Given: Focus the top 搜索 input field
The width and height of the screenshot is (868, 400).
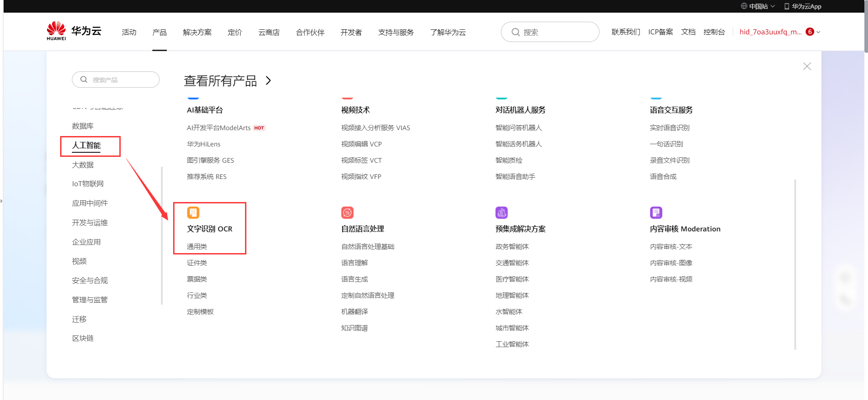Looking at the screenshot, I should [x=550, y=32].
